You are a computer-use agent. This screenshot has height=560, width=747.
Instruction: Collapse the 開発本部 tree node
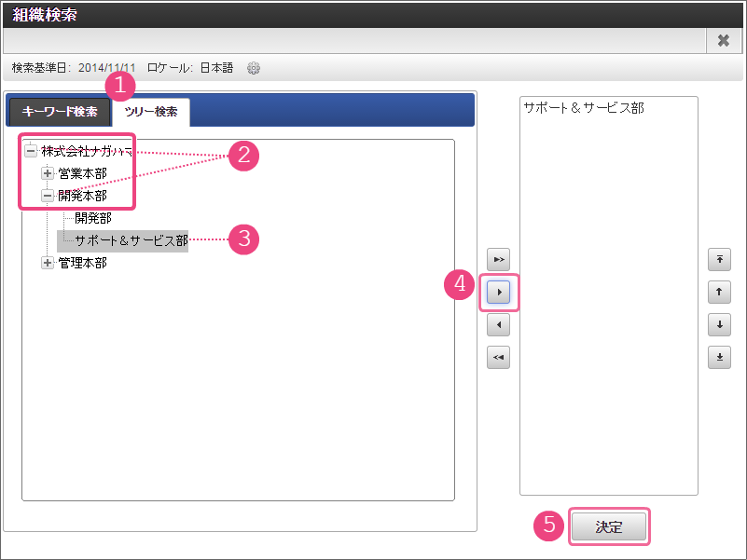48,196
